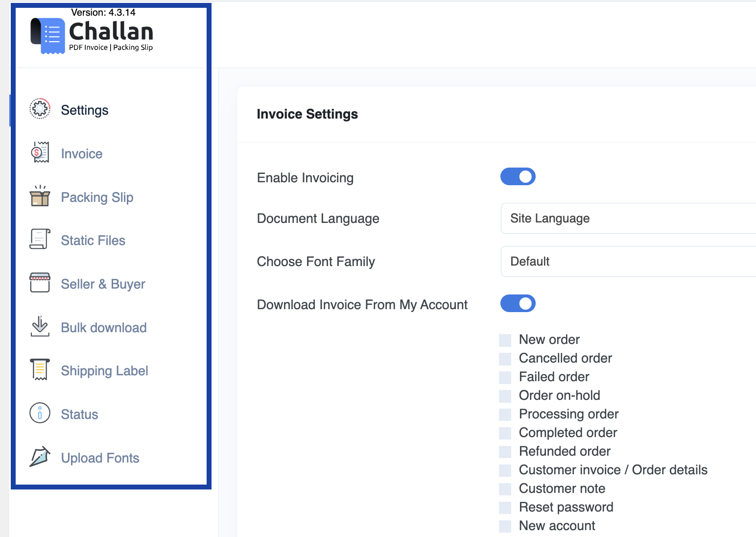756x537 pixels.
Task: Click PDF Invoice | Packing Slip tagline
Action: 111,48
